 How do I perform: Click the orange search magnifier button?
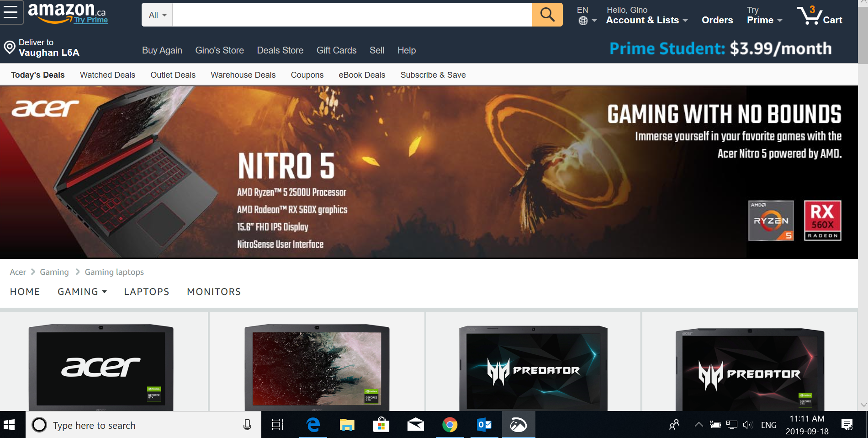(547, 15)
